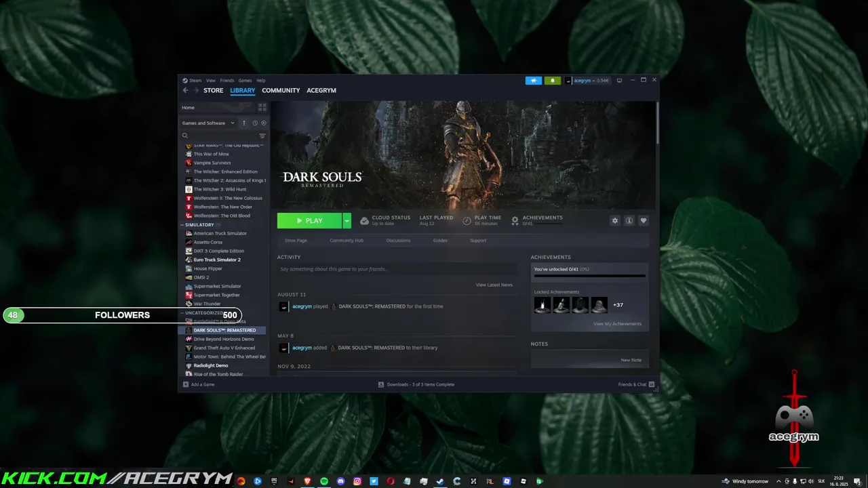Image resolution: width=868 pixels, height=488 pixels.
Task: Open Dark Souls manage settings gear
Action: 615,220
